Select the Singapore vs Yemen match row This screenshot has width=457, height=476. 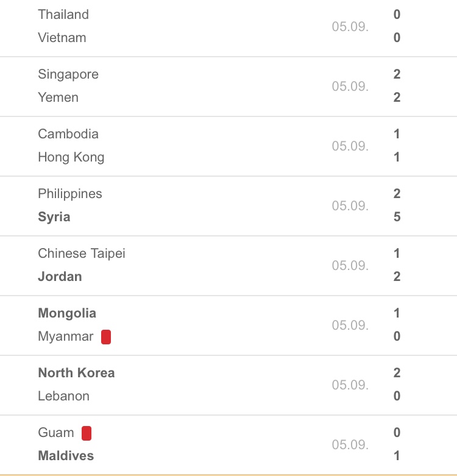pos(228,86)
